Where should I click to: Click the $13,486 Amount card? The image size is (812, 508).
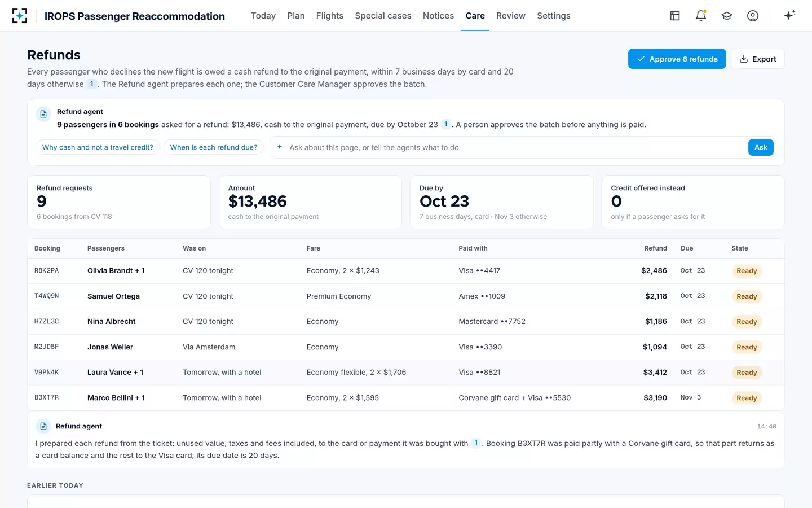310,202
